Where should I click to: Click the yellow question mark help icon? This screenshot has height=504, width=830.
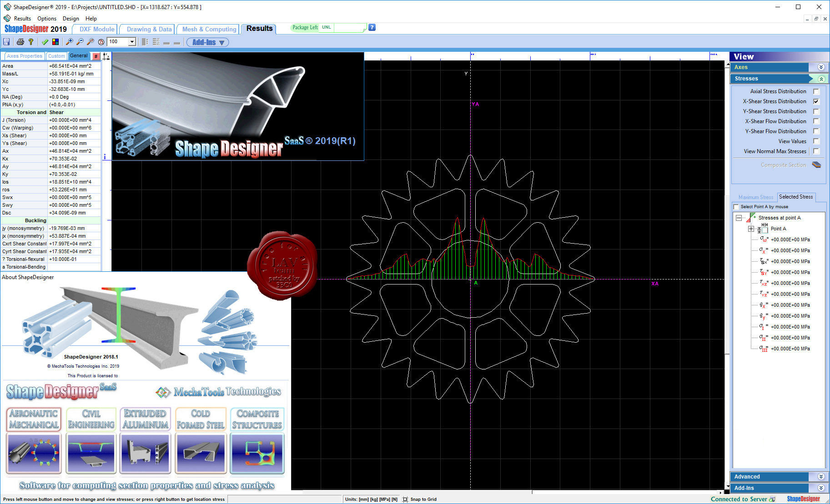(x=31, y=42)
